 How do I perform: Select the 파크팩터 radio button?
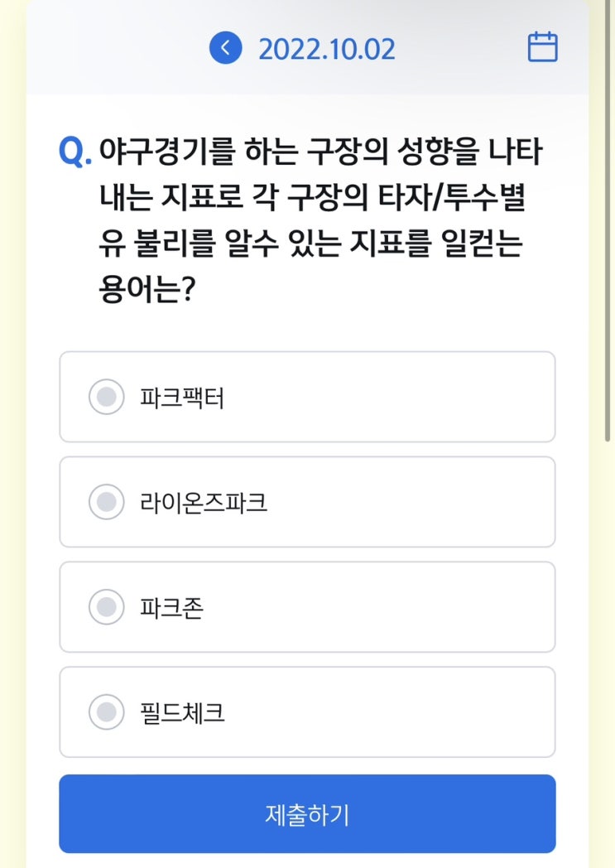(106, 398)
